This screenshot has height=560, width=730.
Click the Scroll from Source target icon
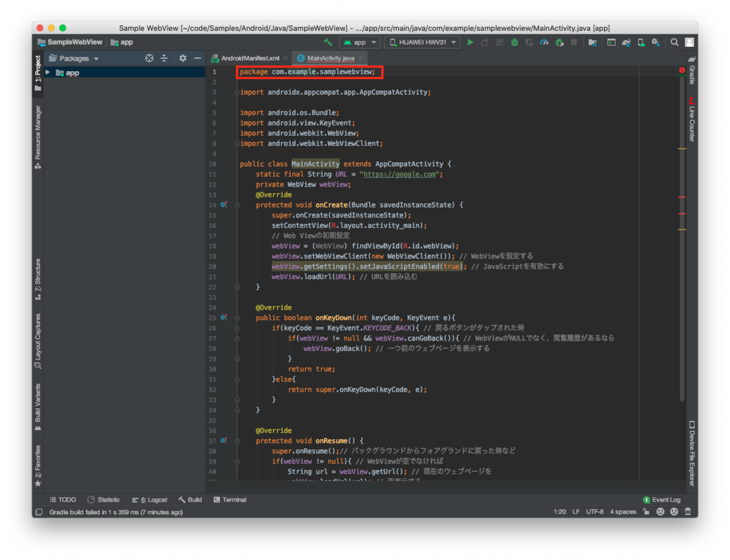[149, 58]
